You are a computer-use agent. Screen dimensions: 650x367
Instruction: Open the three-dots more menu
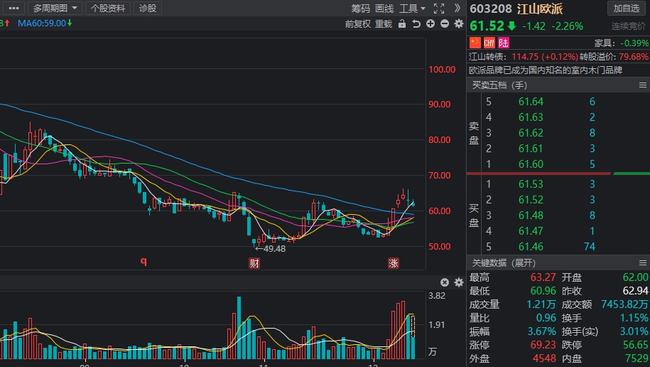click(13, 8)
